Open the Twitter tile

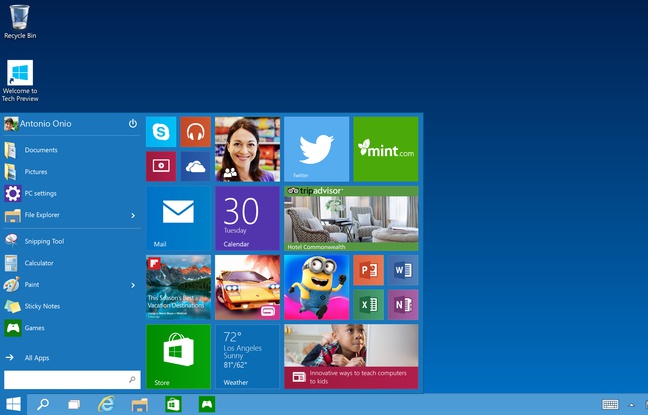(316, 149)
